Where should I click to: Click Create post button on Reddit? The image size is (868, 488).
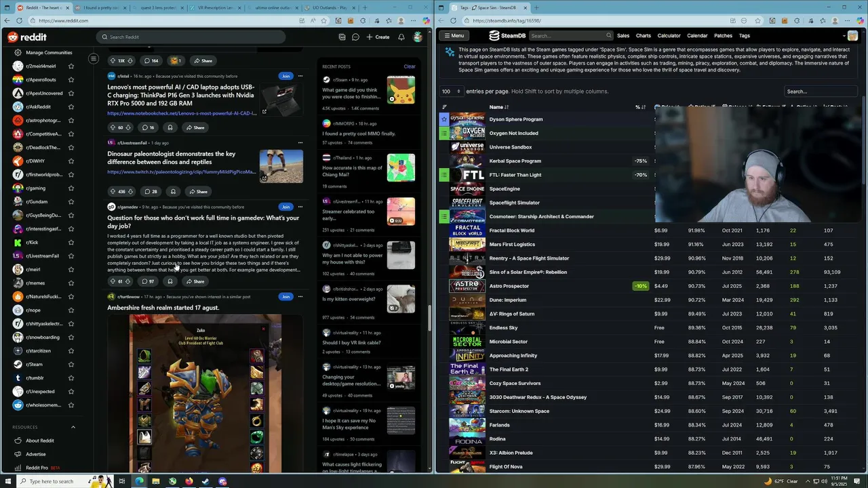(378, 37)
